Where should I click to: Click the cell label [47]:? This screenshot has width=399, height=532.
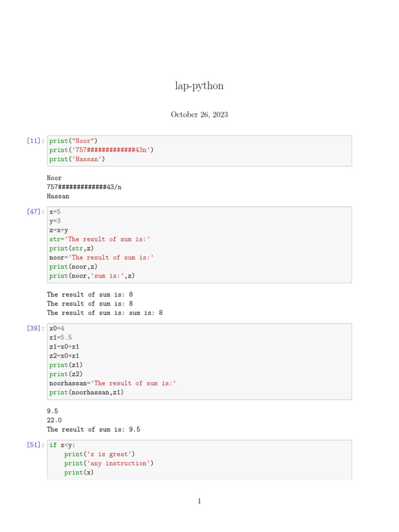(36, 212)
